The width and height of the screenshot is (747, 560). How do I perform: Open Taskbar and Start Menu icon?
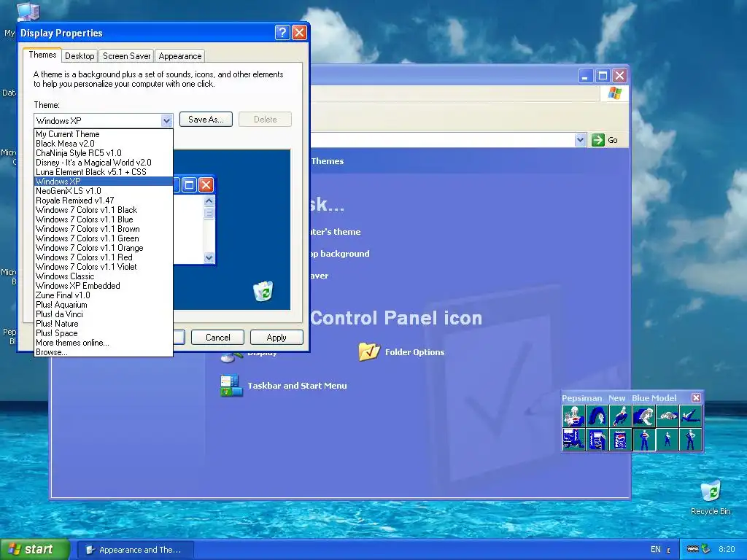pos(231,386)
